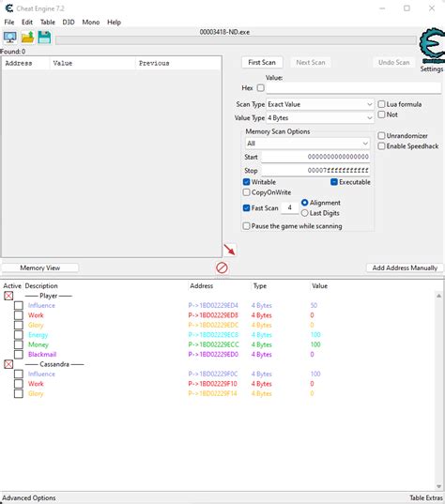The height and width of the screenshot is (504, 445).
Task: Click the Type column header
Action: click(260, 285)
